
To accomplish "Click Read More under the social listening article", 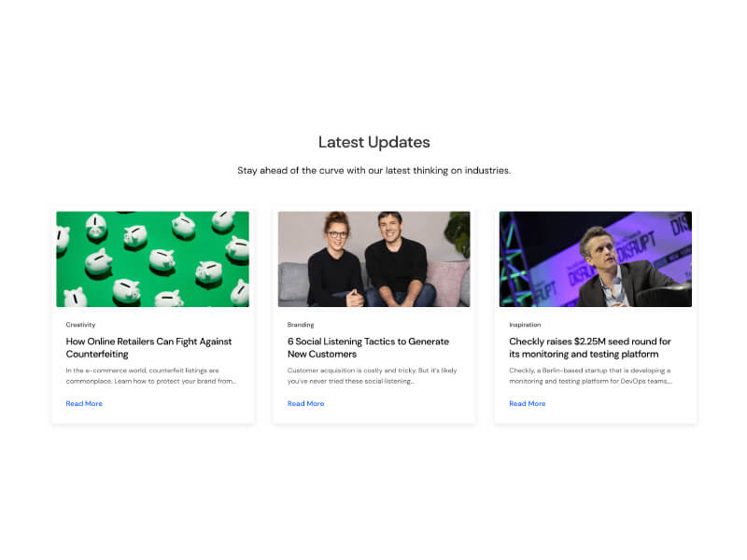I will (x=306, y=403).
